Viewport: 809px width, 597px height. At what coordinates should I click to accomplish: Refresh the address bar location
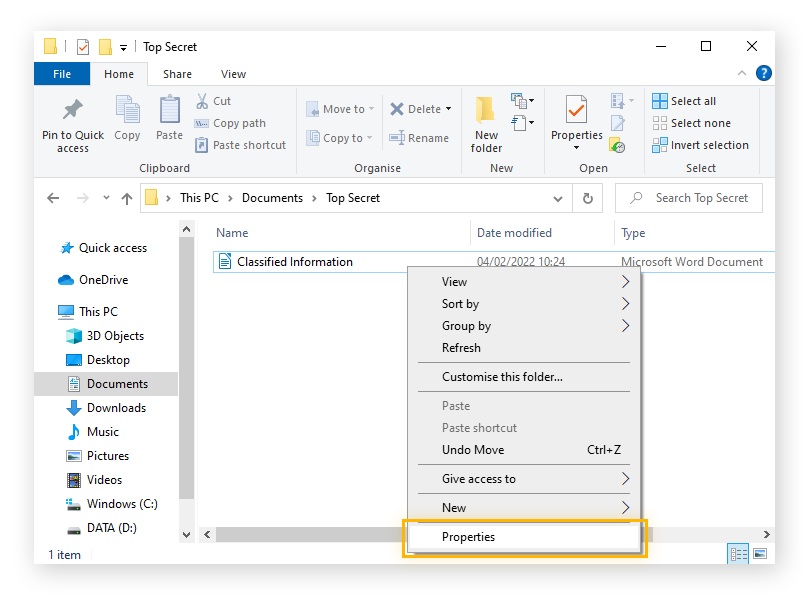pos(588,198)
